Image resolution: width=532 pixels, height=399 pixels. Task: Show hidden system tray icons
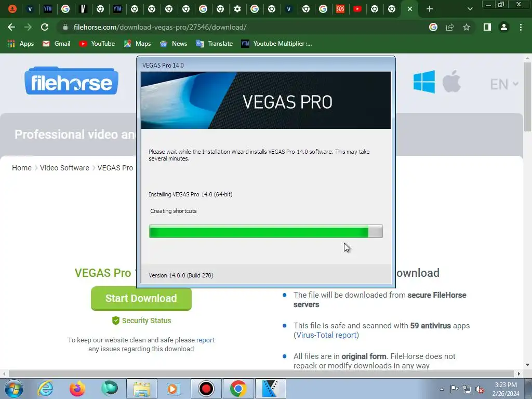[442, 389]
